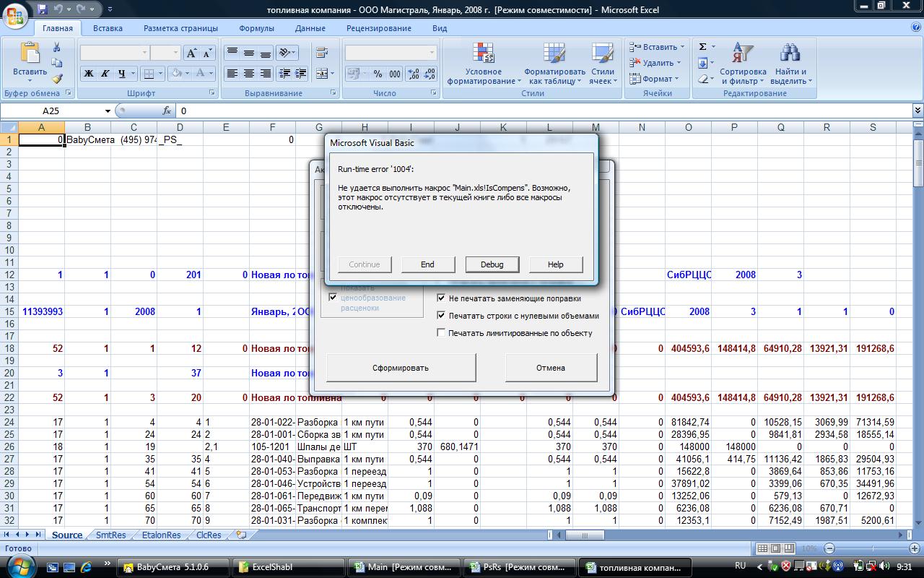Zoom out with the minus on zoom slider
The height and width of the screenshot is (578, 924).
coord(830,548)
